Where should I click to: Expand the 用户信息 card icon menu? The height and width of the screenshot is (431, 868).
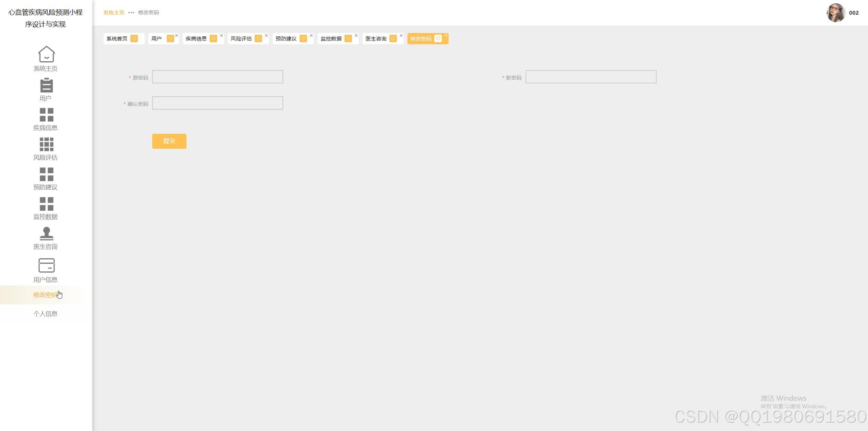point(46,266)
